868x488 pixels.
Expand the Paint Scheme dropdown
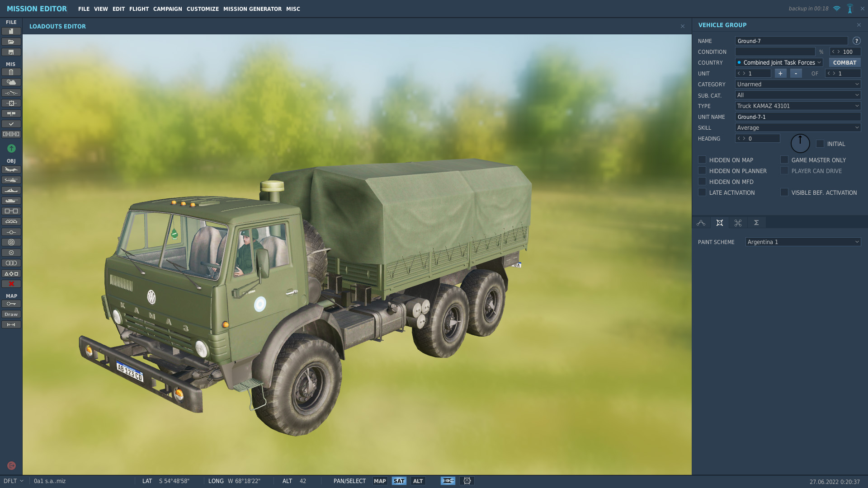pos(803,242)
